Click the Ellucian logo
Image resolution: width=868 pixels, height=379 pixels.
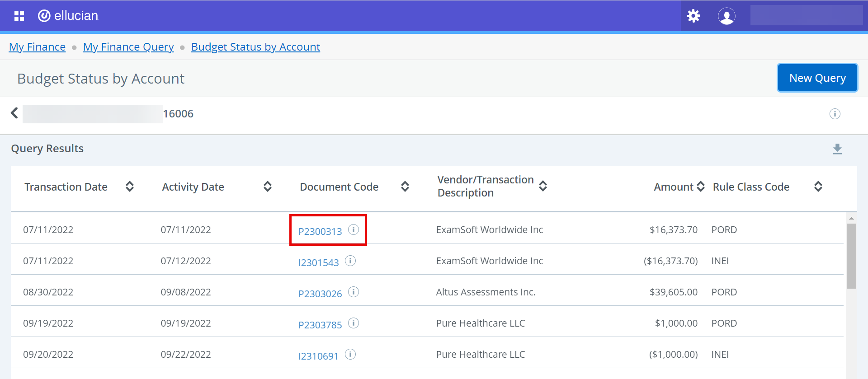pos(68,16)
